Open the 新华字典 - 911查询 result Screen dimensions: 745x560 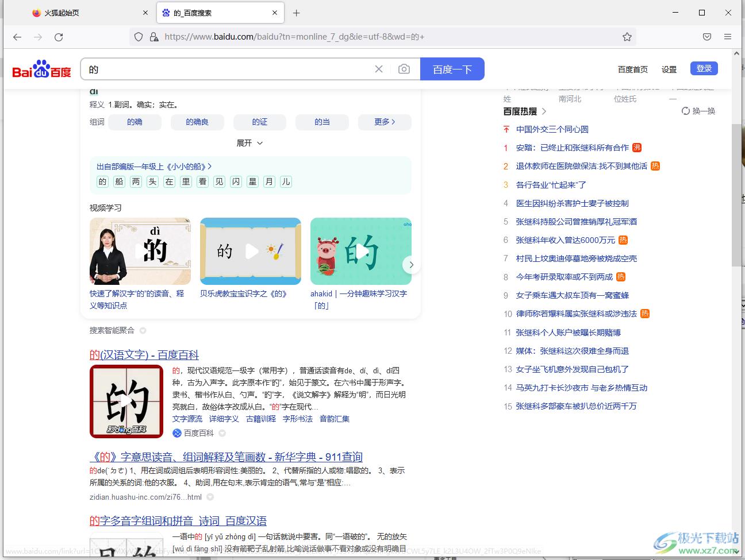click(226, 457)
